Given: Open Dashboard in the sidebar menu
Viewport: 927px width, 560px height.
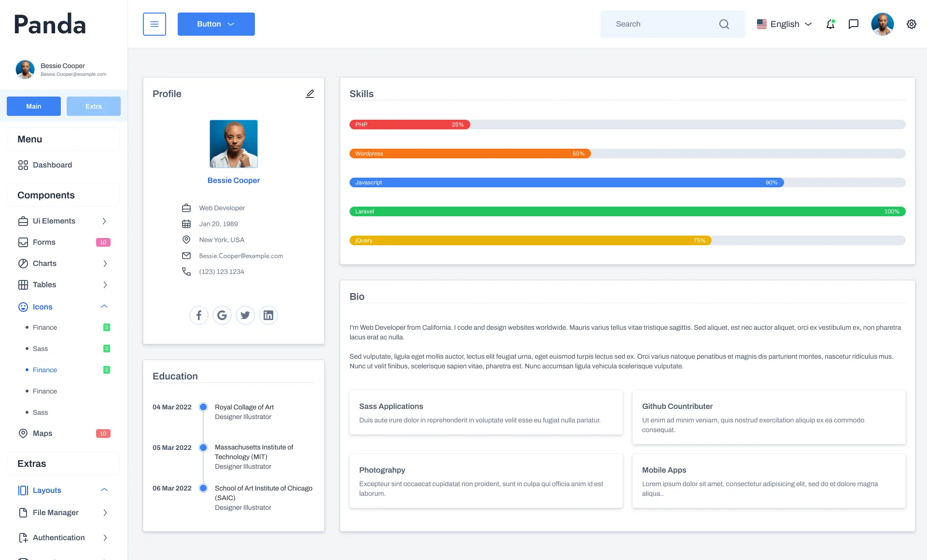Looking at the screenshot, I should click(x=52, y=165).
